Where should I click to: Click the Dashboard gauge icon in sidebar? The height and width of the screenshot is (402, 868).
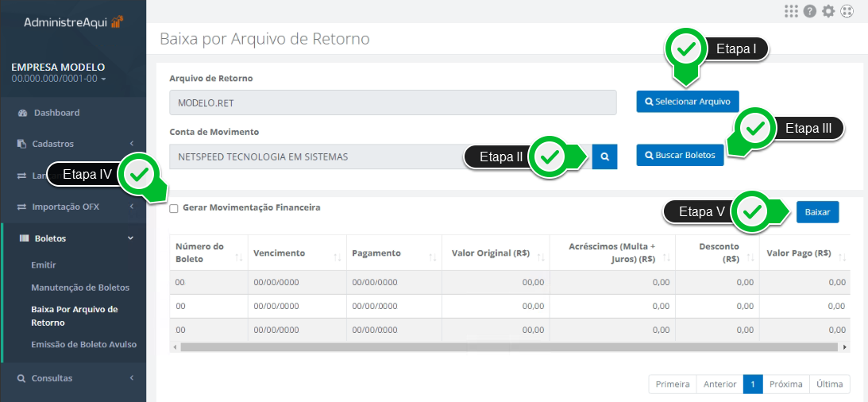coord(22,113)
